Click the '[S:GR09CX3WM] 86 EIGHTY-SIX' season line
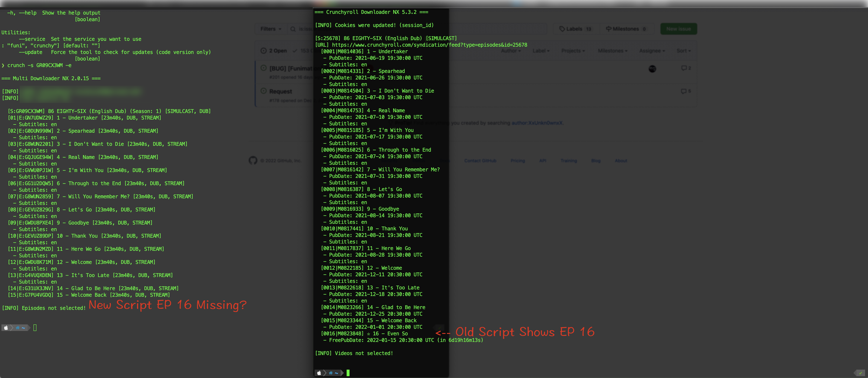Image resolution: width=868 pixels, height=378 pixels. tap(109, 111)
